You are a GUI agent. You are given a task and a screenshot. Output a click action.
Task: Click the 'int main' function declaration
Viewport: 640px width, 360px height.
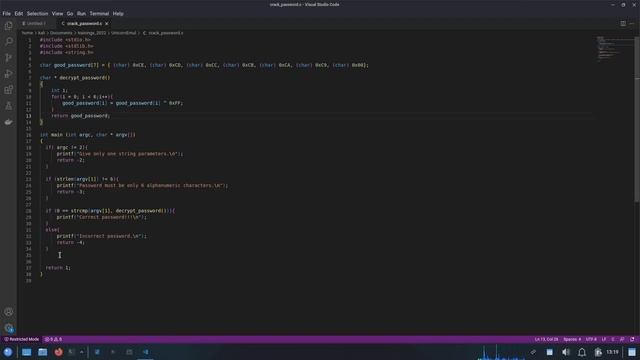[x=88, y=135]
